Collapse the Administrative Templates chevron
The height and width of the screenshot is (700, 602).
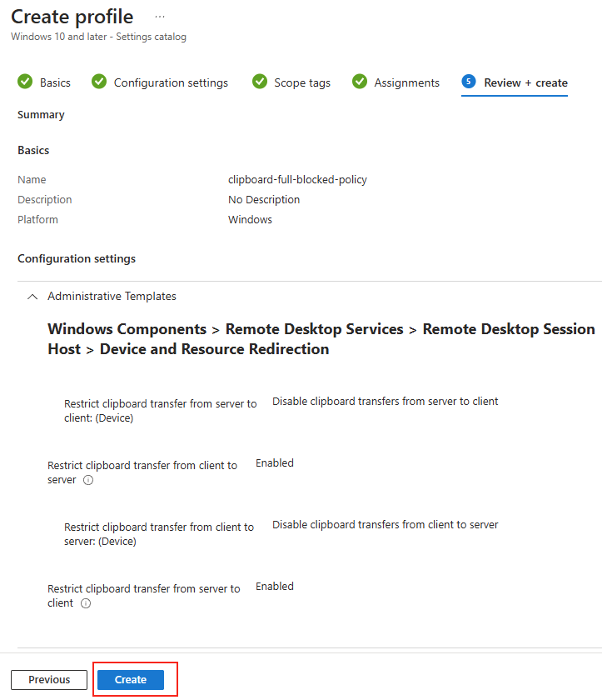[32, 297]
